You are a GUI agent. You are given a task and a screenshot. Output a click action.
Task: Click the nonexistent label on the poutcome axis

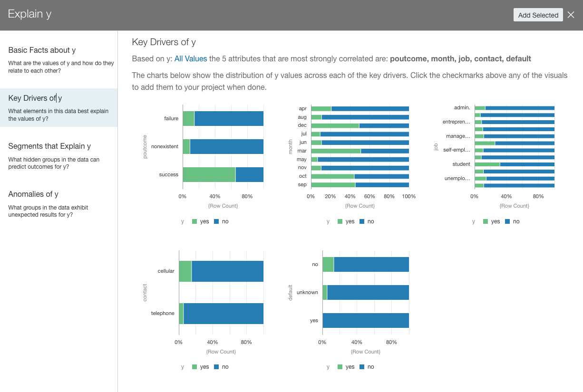(164, 146)
